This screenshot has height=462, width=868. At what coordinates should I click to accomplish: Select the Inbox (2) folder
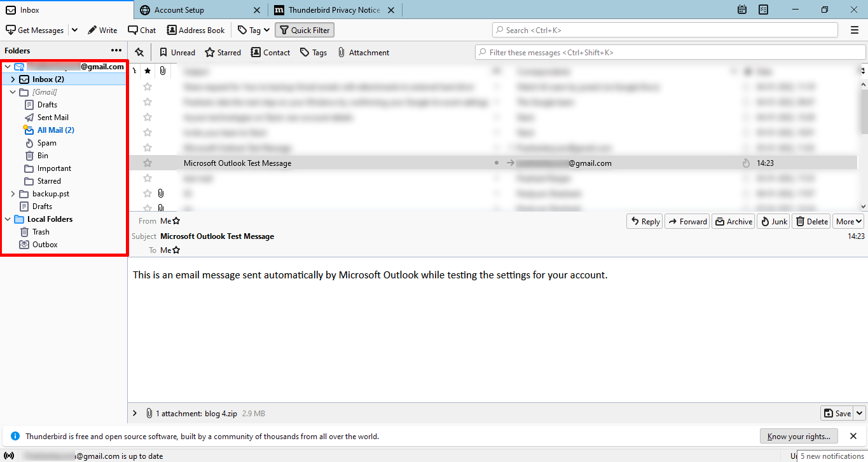(x=48, y=79)
